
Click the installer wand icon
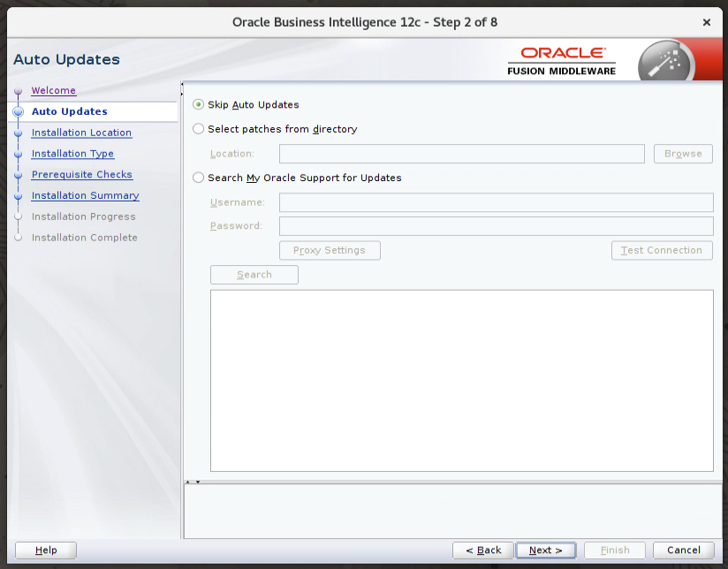pyautogui.click(x=666, y=62)
